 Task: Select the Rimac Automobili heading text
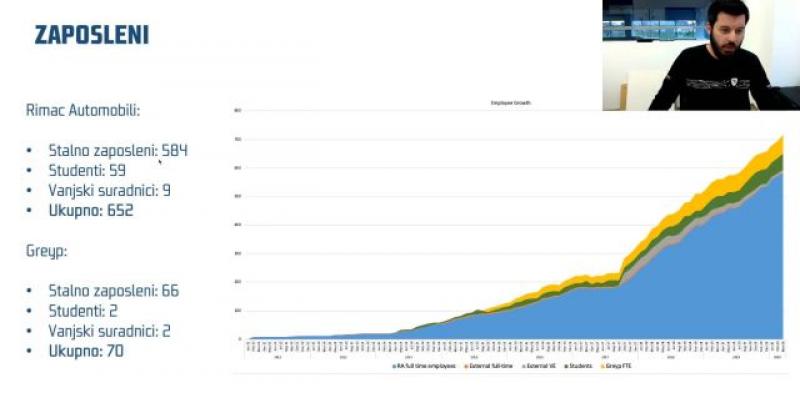(85, 111)
